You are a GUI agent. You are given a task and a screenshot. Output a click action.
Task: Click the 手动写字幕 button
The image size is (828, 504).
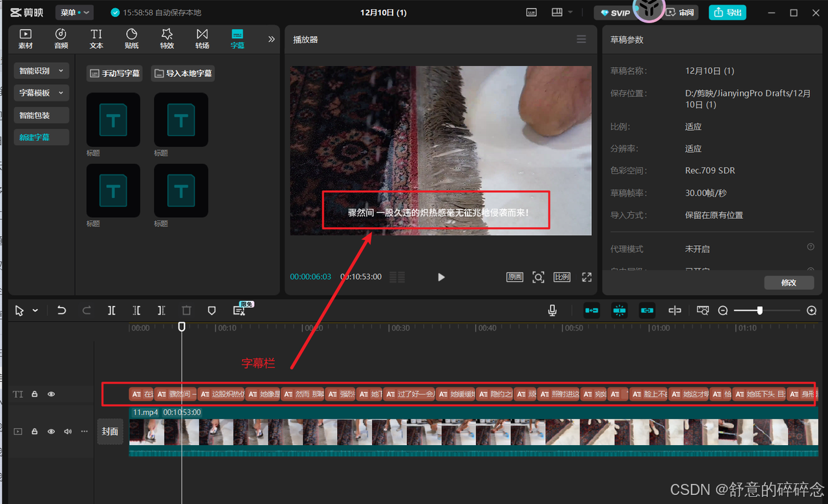click(114, 73)
